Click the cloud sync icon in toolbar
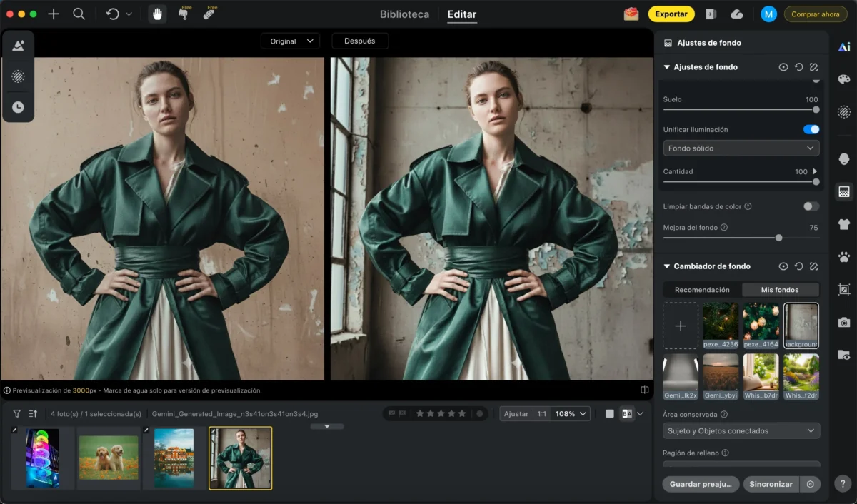The width and height of the screenshot is (857, 504). (x=737, y=14)
